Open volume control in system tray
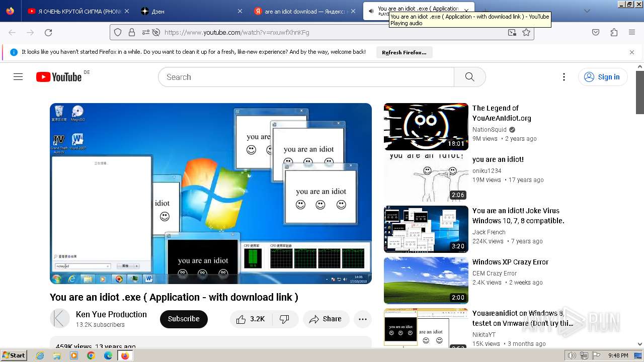 pyautogui.click(x=572, y=355)
